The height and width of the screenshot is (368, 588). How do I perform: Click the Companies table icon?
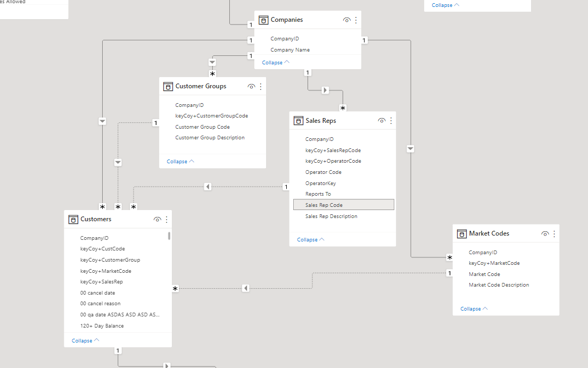tap(263, 20)
